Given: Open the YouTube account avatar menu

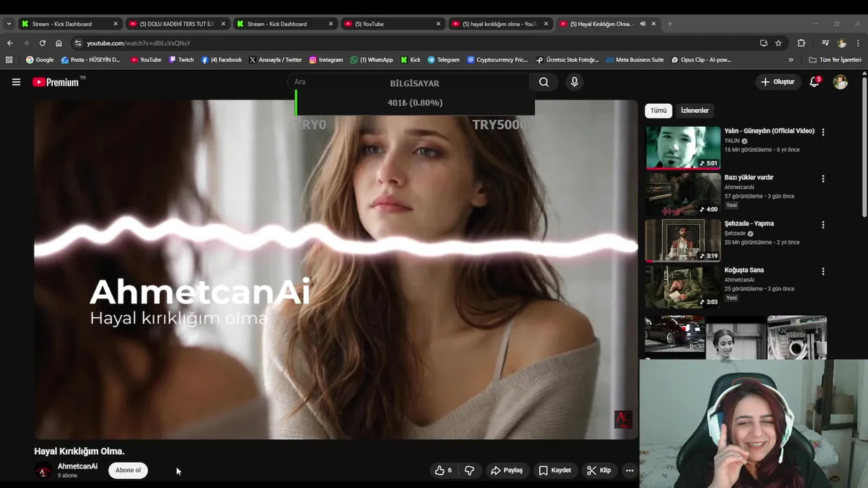Looking at the screenshot, I should (x=840, y=82).
